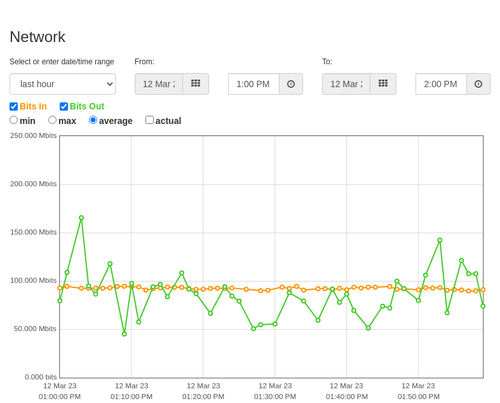Click the '01:40:00 PM' time axis label
Viewport: 500px width, 403px height.
tap(347, 397)
